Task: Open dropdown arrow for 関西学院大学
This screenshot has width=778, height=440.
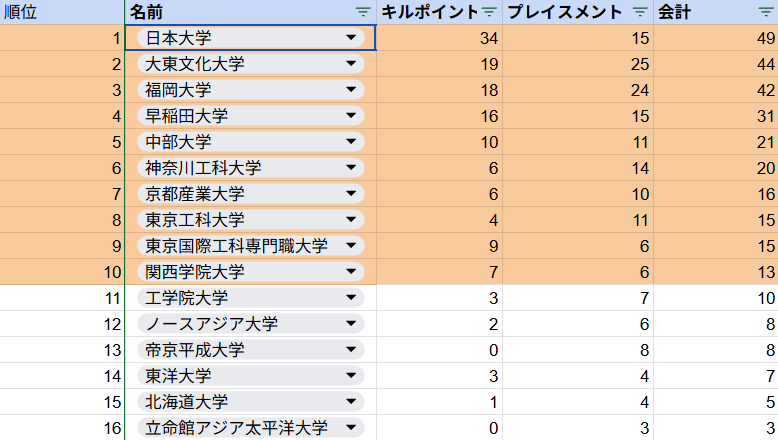Action: pos(351,272)
